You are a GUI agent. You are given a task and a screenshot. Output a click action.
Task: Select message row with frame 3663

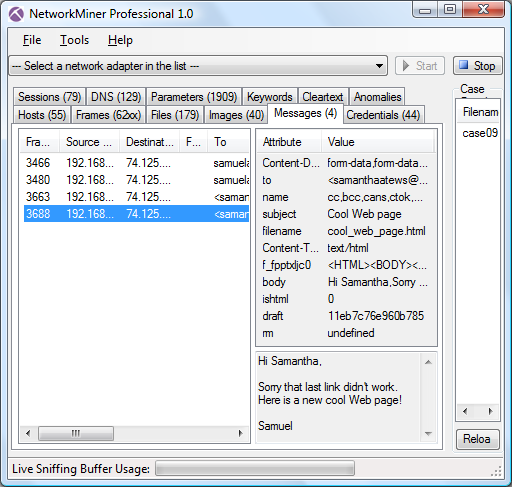click(x=137, y=197)
